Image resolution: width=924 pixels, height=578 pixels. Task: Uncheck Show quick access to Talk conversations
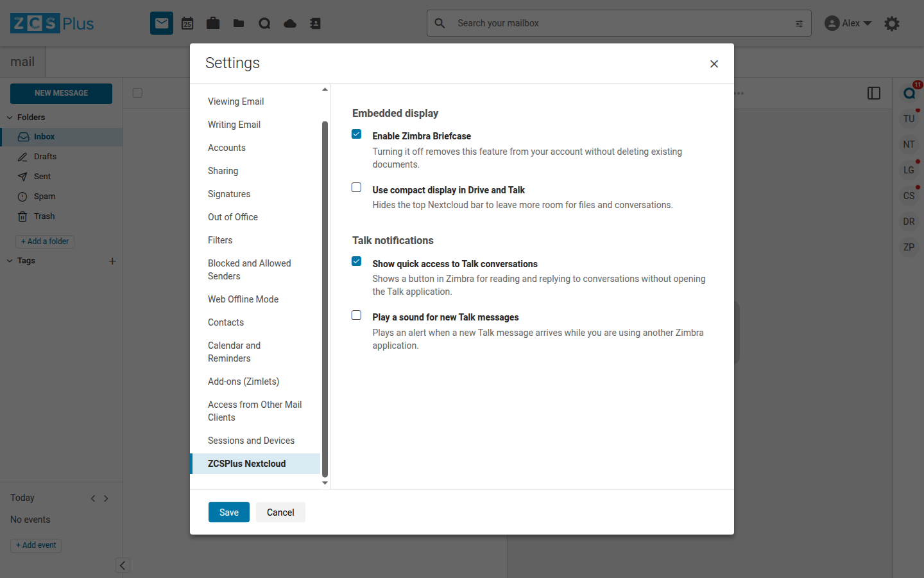[x=357, y=261]
